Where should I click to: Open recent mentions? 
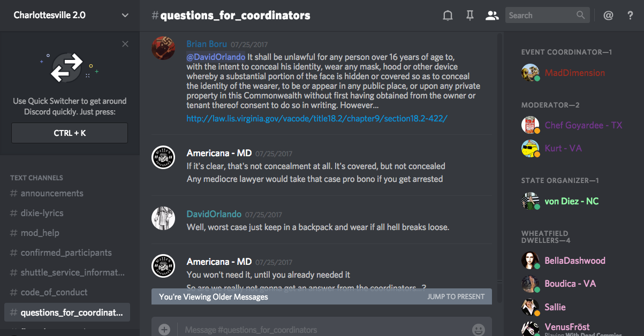[x=608, y=16]
